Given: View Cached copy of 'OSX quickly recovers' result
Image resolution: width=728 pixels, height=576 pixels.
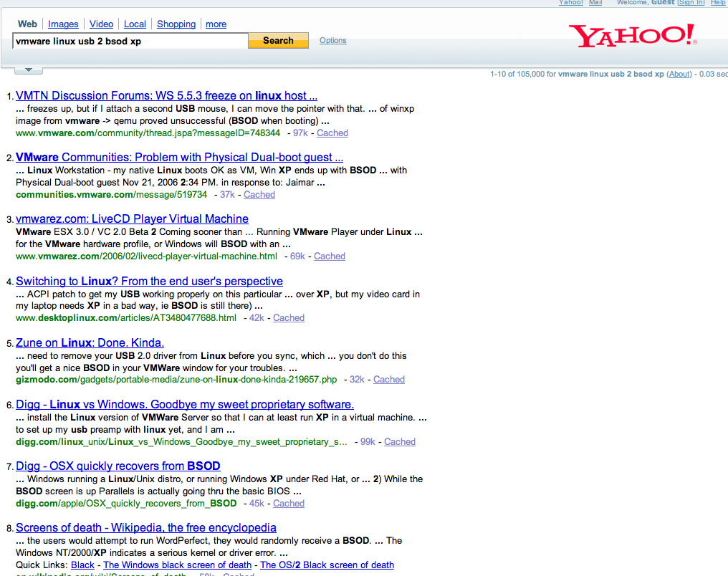Looking at the screenshot, I should [289, 504].
